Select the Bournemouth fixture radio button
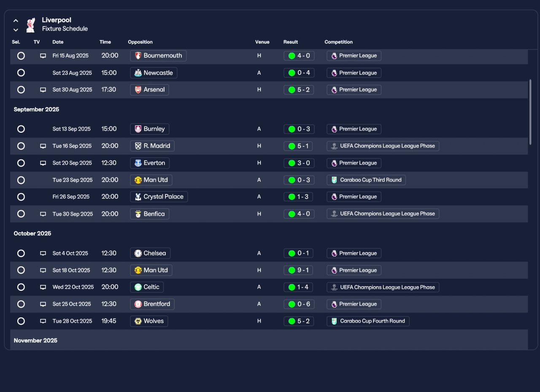The height and width of the screenshot is (392, 540). click(21, 56)
